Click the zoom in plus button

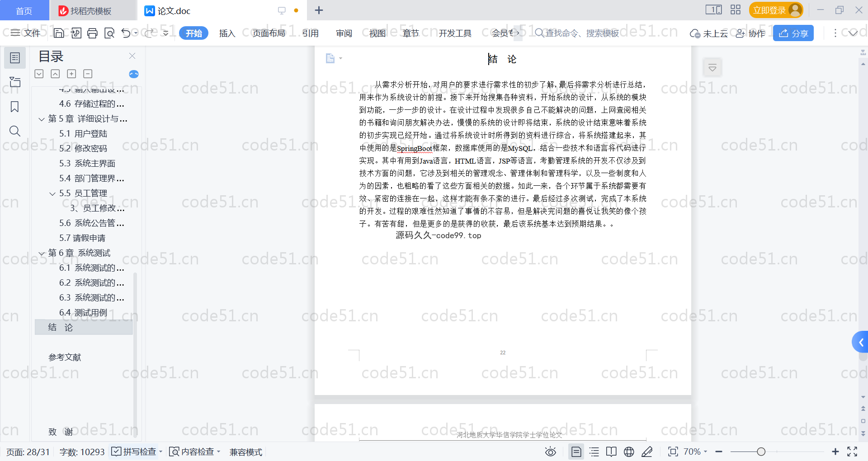[x=835, y=452]
